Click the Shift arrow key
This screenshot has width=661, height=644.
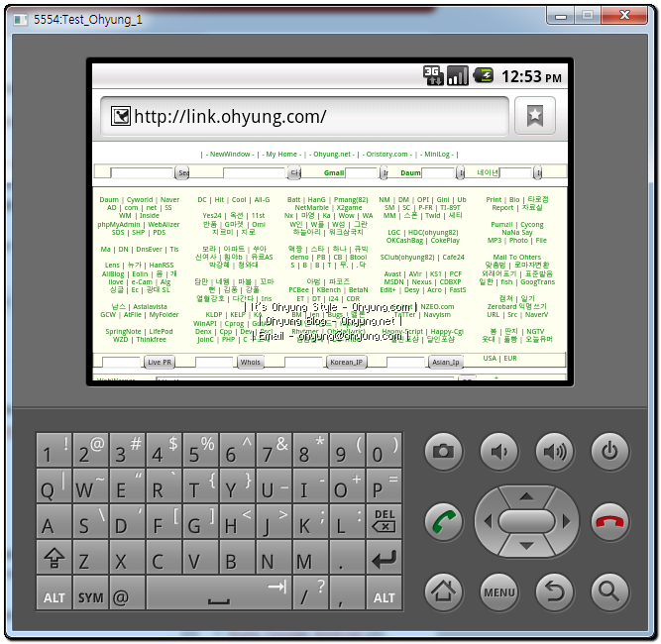(54, 558)
